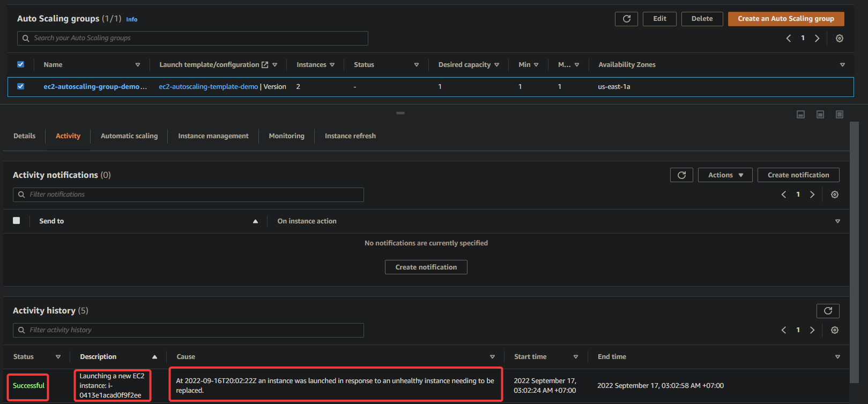Select the Activity tab
Viewport: 868px width, 404px height.
point(68,136)
